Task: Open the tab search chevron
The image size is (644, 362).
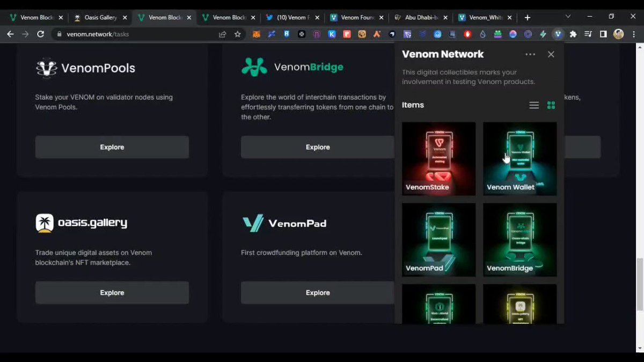Action: [568, 17]
